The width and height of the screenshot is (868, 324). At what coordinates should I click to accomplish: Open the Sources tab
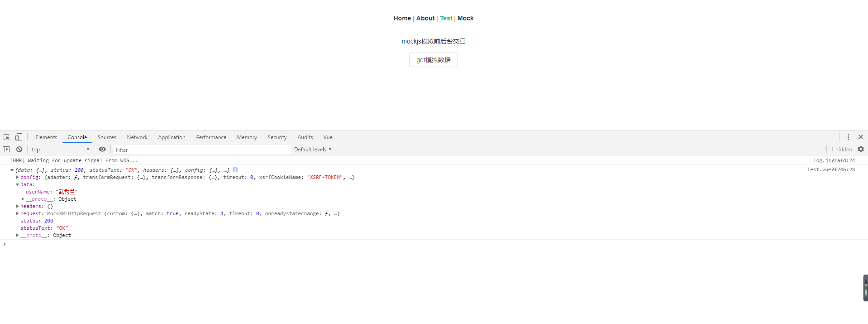(x=107, y=137)
